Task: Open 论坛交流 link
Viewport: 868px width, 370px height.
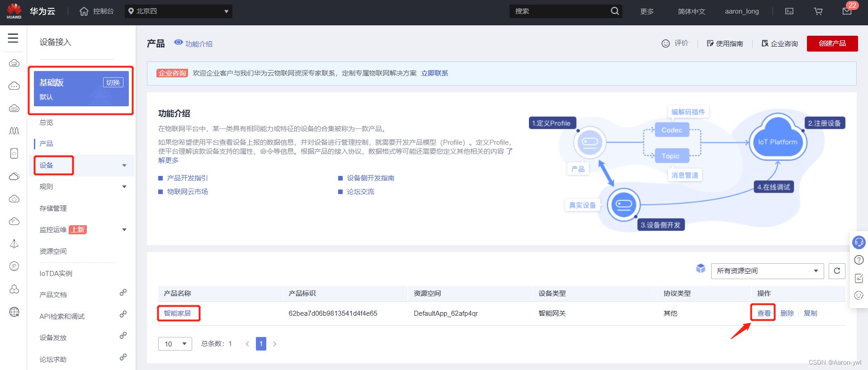Action: [x=360, y=192]
